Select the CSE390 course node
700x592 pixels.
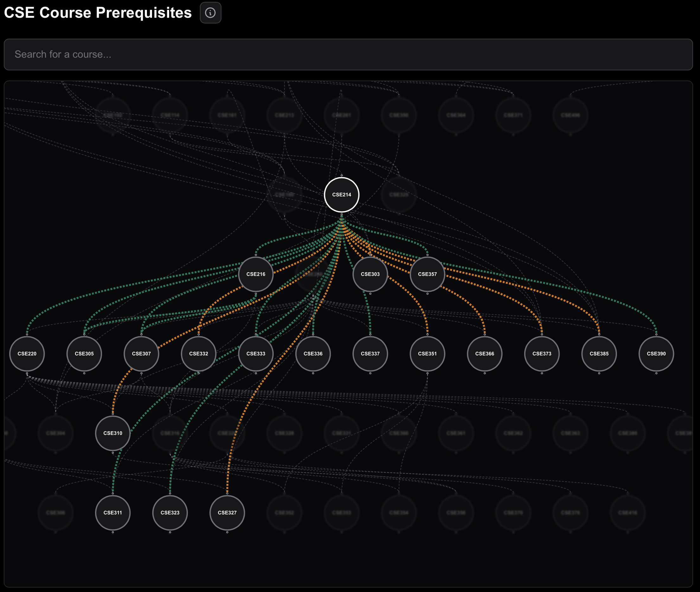pyautogui.click(x=656, y=354)
